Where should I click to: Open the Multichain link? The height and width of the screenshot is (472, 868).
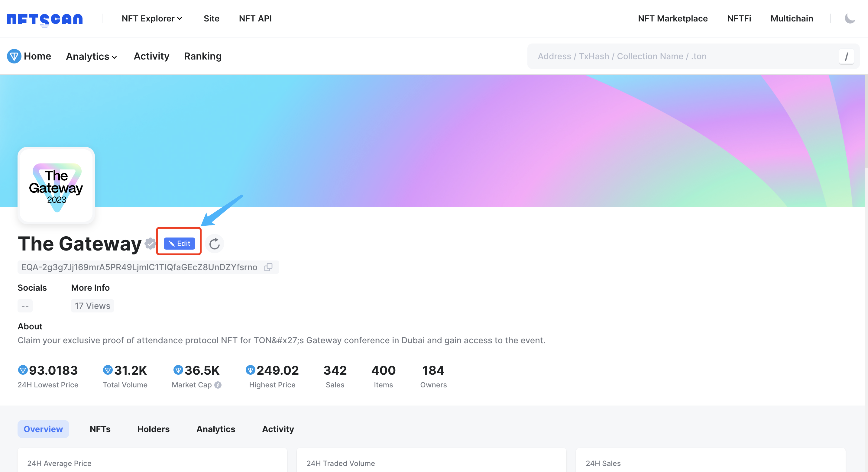point(792,18)
